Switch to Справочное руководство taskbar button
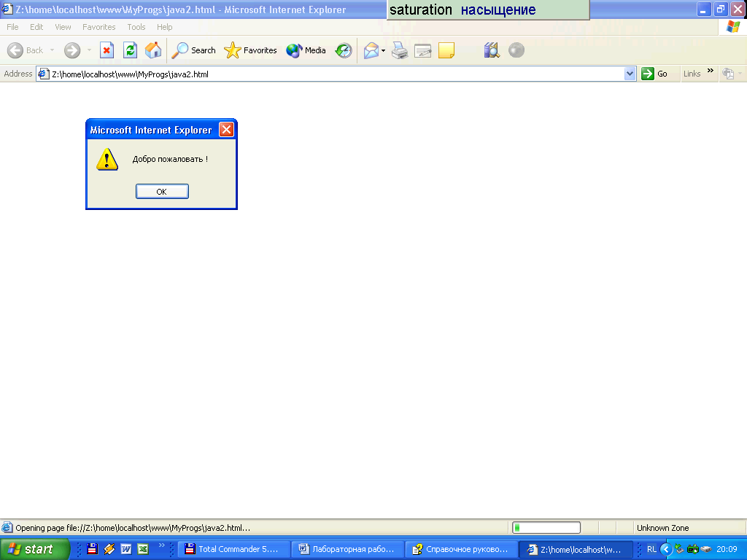 click(x=462, y=549)
